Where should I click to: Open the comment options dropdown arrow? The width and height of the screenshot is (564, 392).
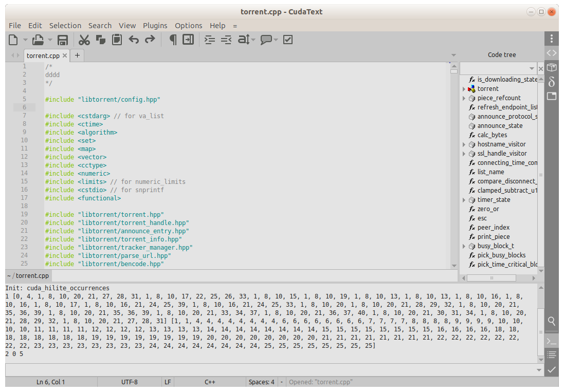[276, 40]
